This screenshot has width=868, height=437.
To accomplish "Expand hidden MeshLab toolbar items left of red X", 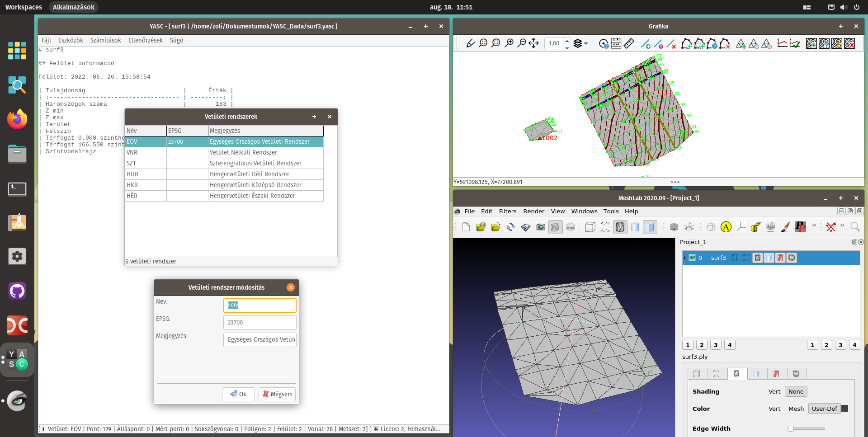I will point(814,225).
